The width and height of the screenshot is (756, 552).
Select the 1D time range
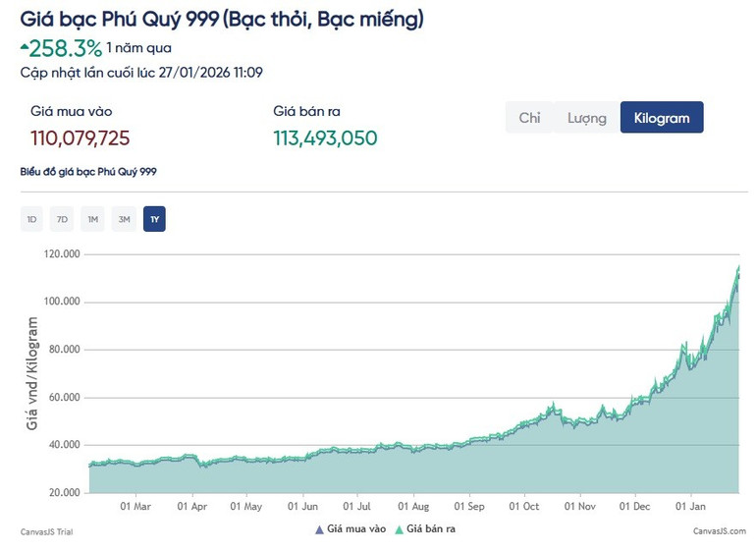tap(31, 219)
